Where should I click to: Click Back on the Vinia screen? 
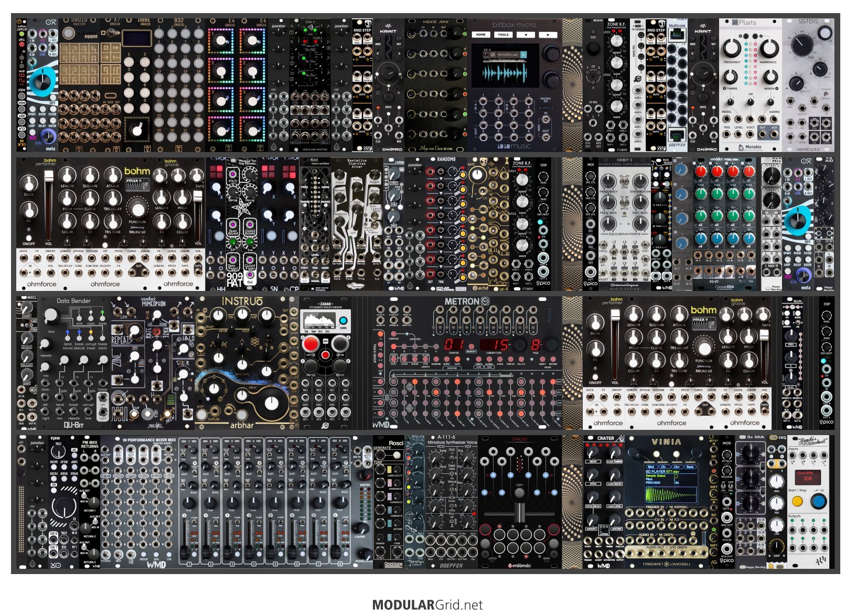point(690,466)
